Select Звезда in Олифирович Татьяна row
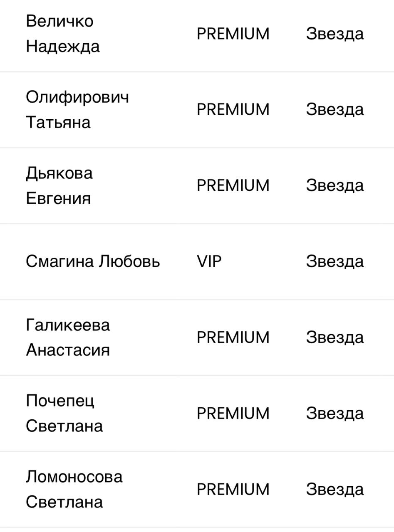The width and height of the screenshot is (394, 532). 335,110
